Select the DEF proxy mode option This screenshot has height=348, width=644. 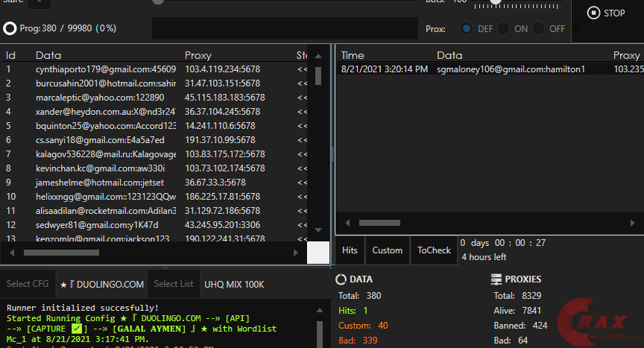(x=467, y=29)
